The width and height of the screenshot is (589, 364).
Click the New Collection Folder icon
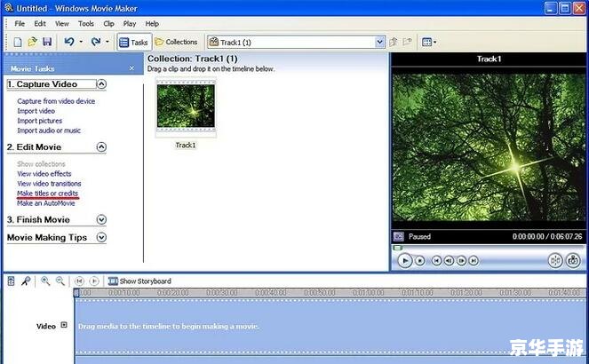[x=407, y=42]
